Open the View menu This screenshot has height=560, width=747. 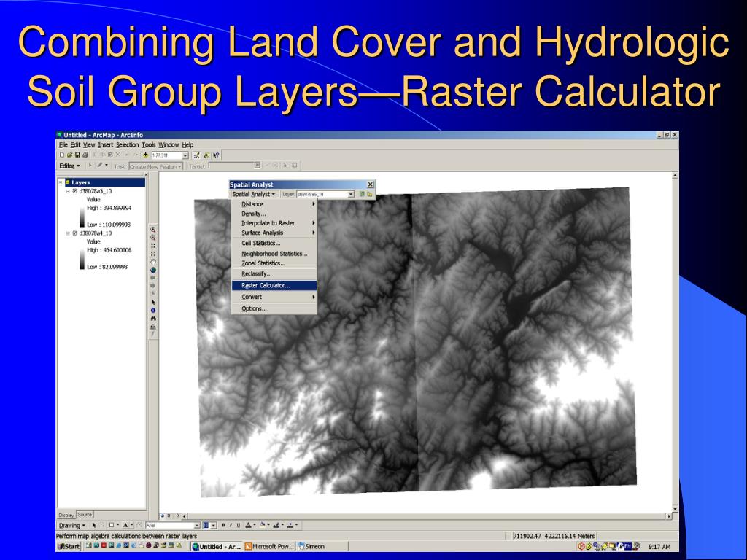pos(89,145)
